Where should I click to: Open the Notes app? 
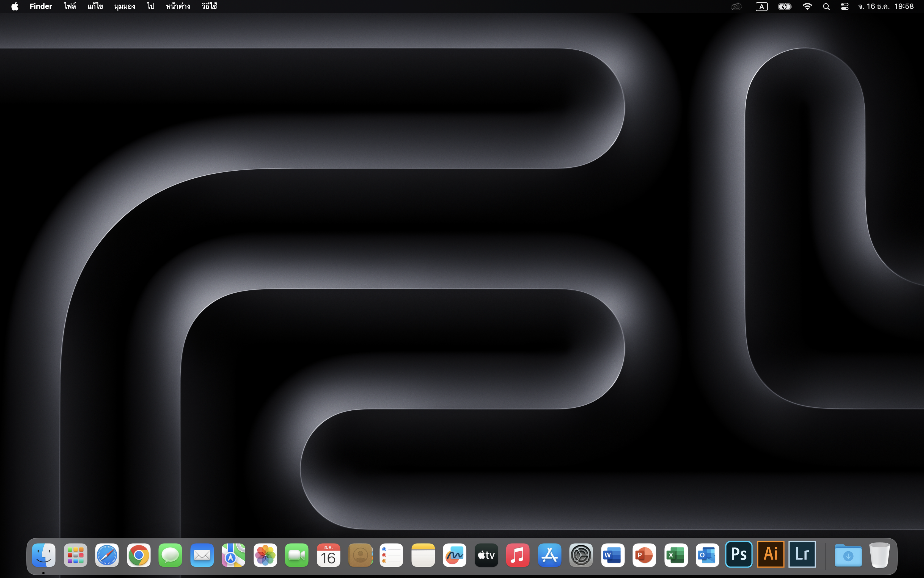(x=423, y=555)
